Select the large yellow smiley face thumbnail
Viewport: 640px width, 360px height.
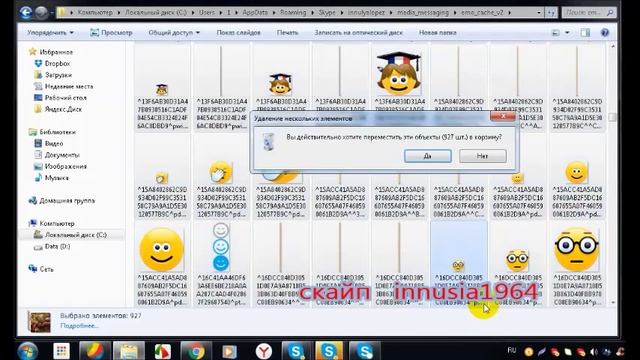click(x=162, y=249)
